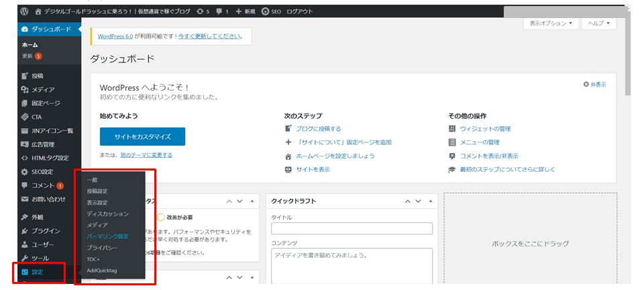Image resolution: width=644 pixels, height=290 pixels.
Task: Click the ホーム submenu item under ダッシュボード
Action: pos(30,45)
